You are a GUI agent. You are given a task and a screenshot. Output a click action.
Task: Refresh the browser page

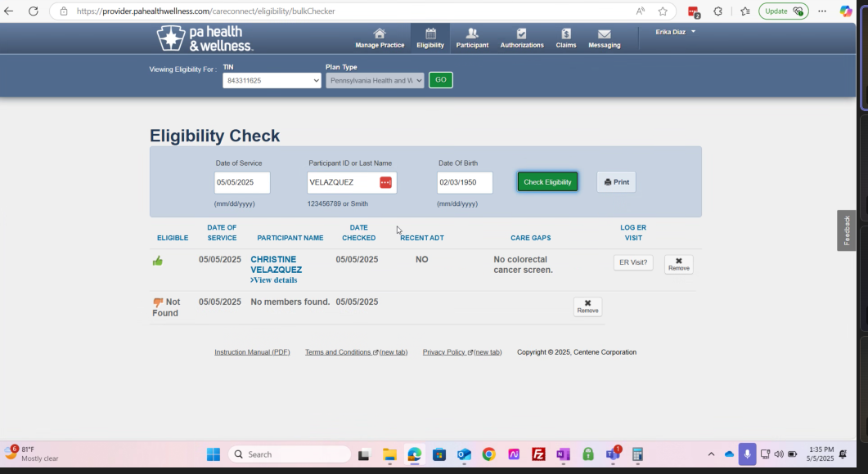34,11
